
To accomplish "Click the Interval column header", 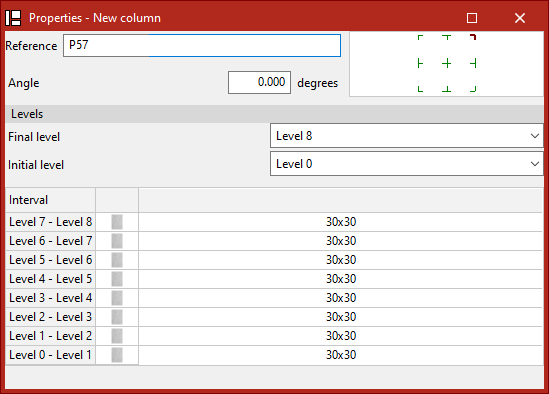I will [x=50, y=200].
